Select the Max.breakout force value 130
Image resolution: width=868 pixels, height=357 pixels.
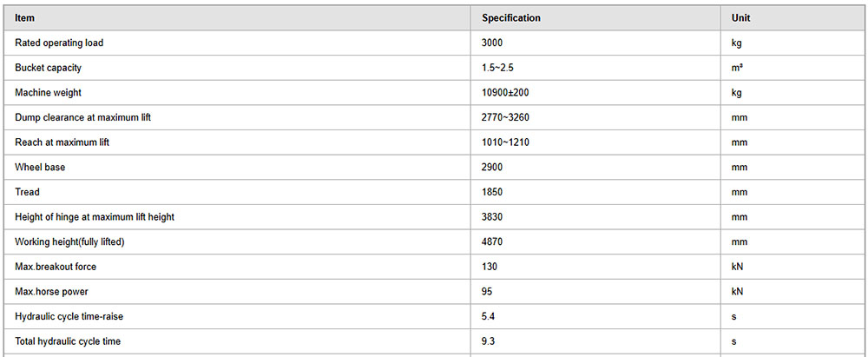(490, 267)
